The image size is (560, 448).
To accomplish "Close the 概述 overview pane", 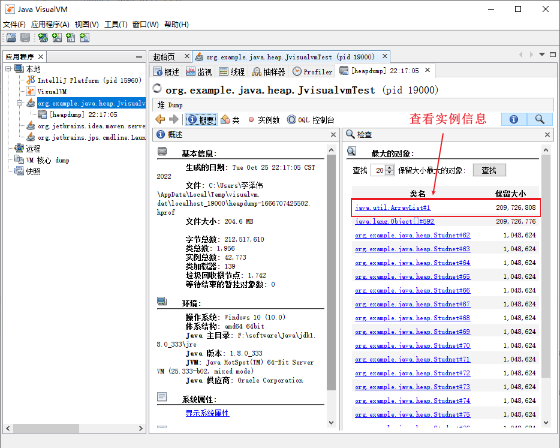I will 333,135.
